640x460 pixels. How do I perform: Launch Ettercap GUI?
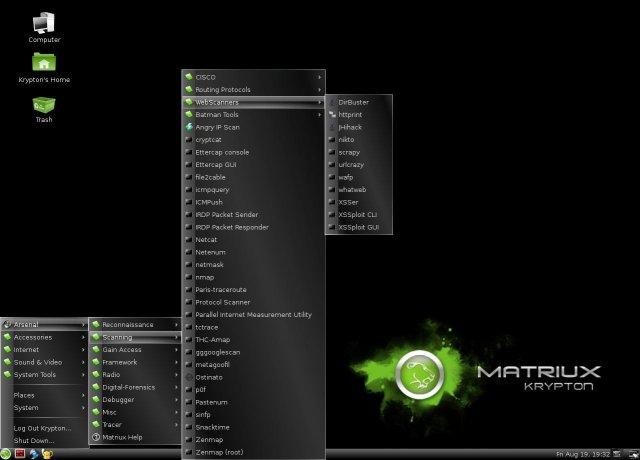click(x=253, y=164)
